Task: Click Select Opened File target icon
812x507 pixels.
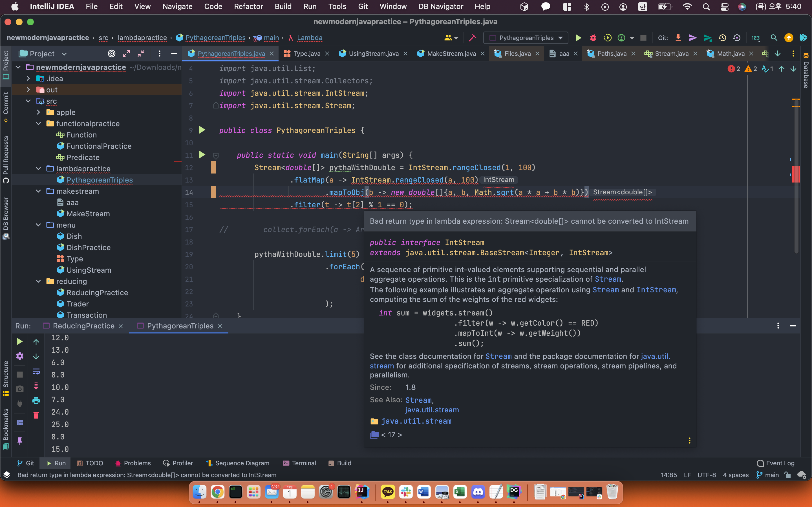Action: click(x=111, y=54)
